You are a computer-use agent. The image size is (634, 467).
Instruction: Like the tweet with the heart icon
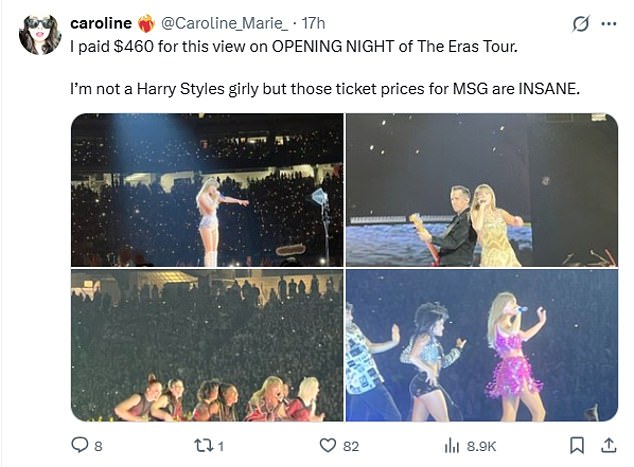click(x=326, y=445)
